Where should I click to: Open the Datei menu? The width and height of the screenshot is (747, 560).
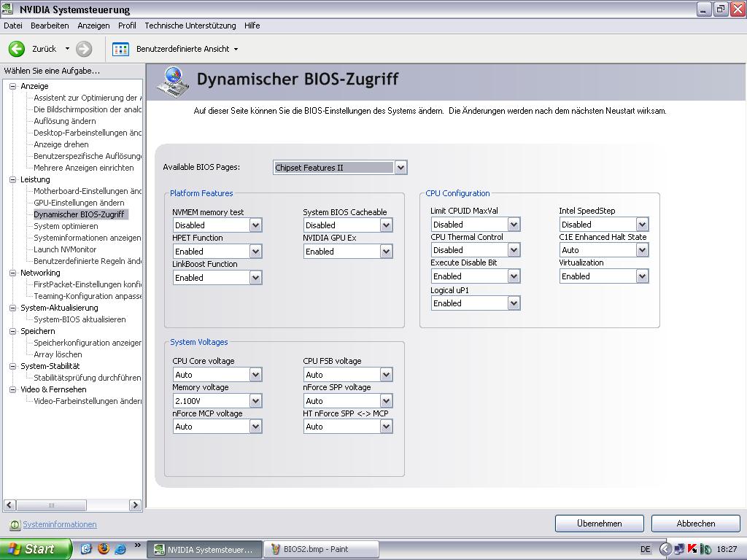click(x=13, y=26)
